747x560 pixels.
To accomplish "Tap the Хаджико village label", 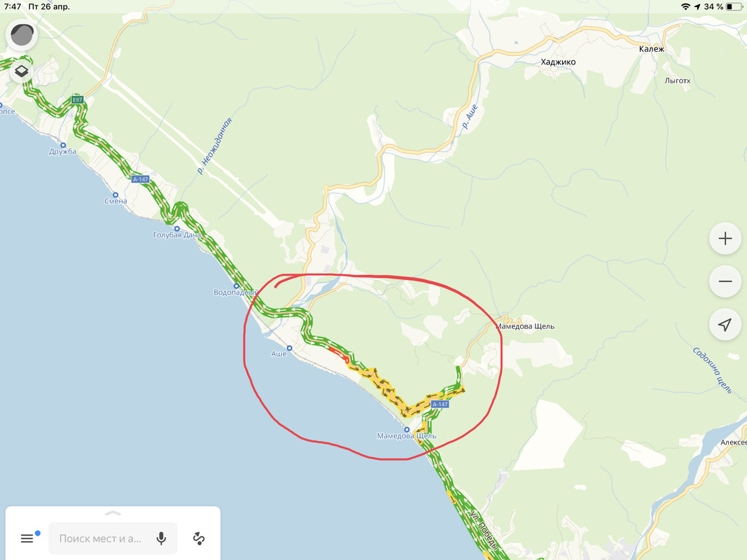I will pyautogui.click(x=559, y=62).
